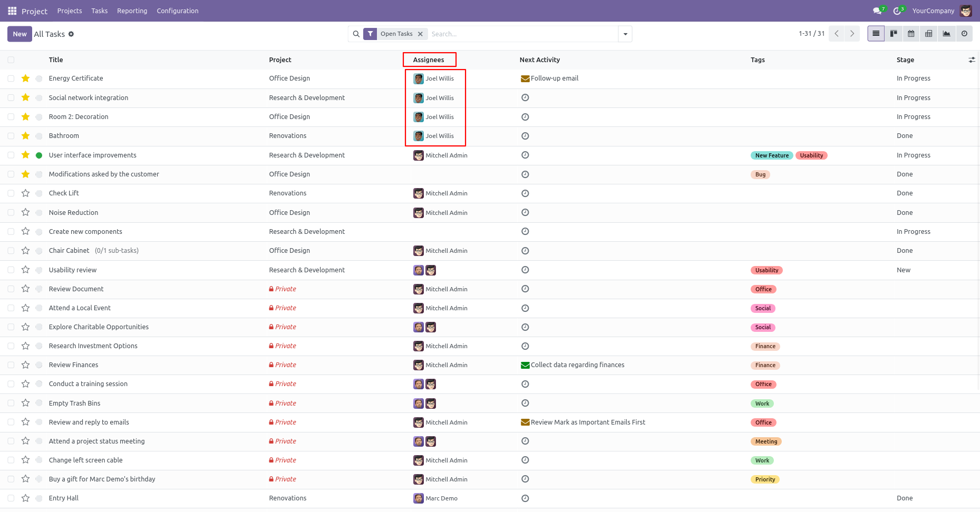Click Joel Willis avatar on Energy Certificate

pyautogui.click(x=419, y=78)
